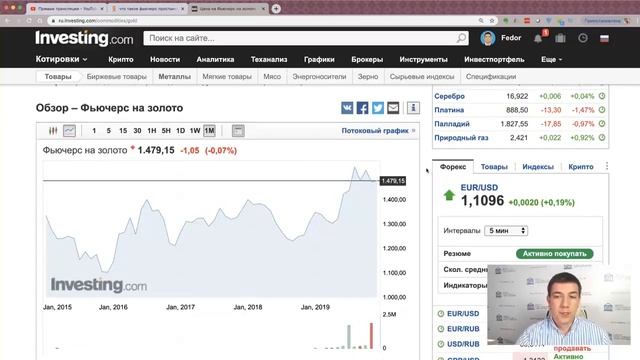The width and height of the screenshot is (640, 360).
Task: Expand the Котировки menu
Action: click(x=61, y=59)
